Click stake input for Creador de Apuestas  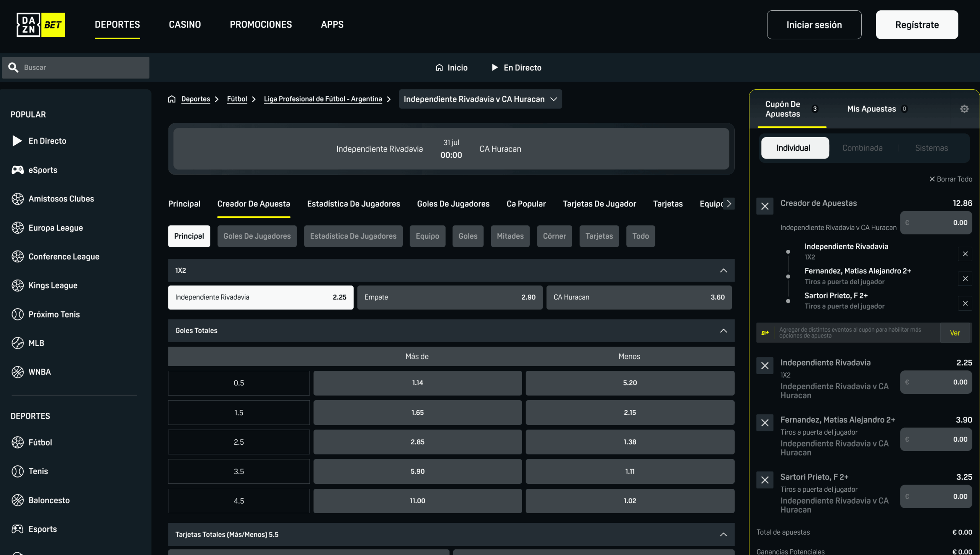pos(936,223)
